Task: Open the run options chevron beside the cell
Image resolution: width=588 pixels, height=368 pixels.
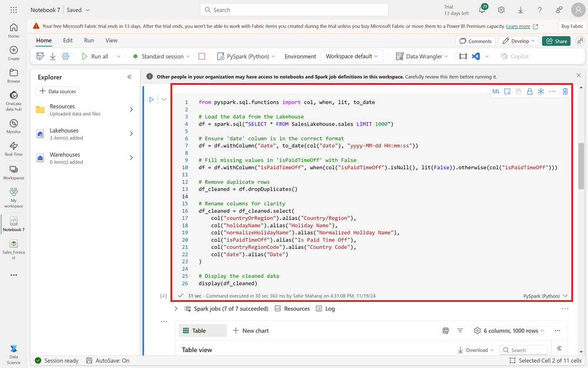Action: (164, 100)
